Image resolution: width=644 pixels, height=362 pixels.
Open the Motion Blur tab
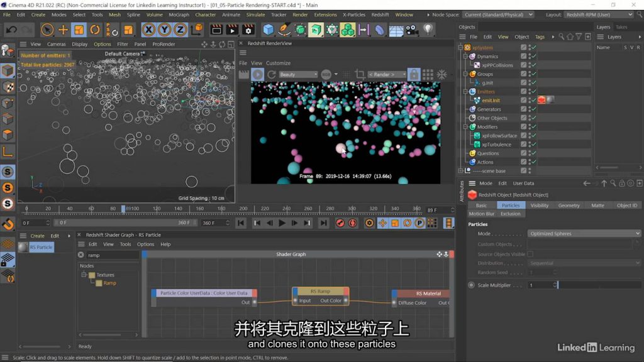click(481, 214)
